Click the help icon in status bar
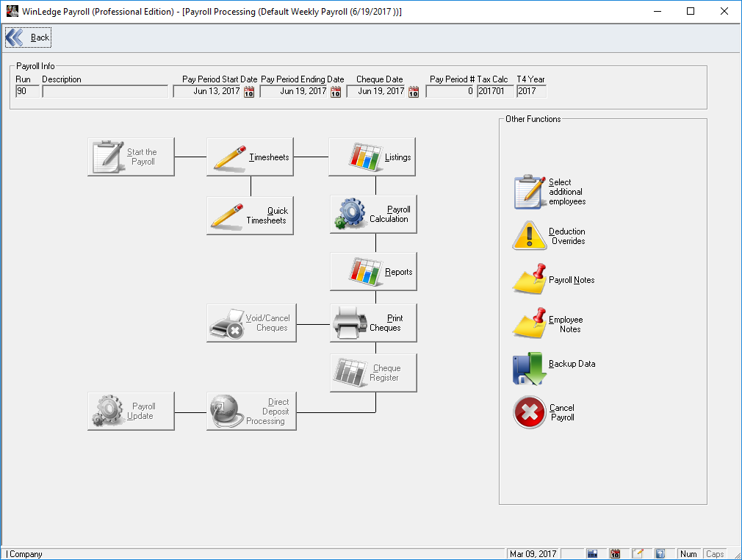The width and height of the screenshot is (742, 560). point(660,554)
